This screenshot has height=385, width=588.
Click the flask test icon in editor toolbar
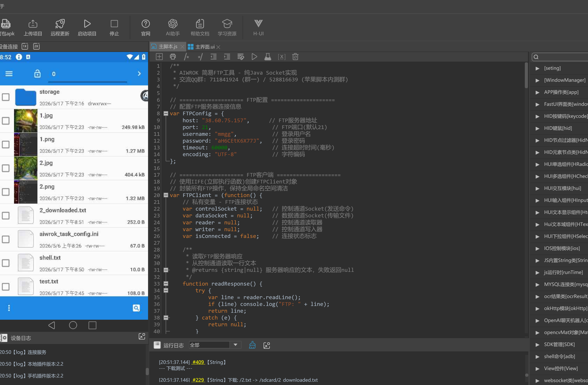(268, 57)
